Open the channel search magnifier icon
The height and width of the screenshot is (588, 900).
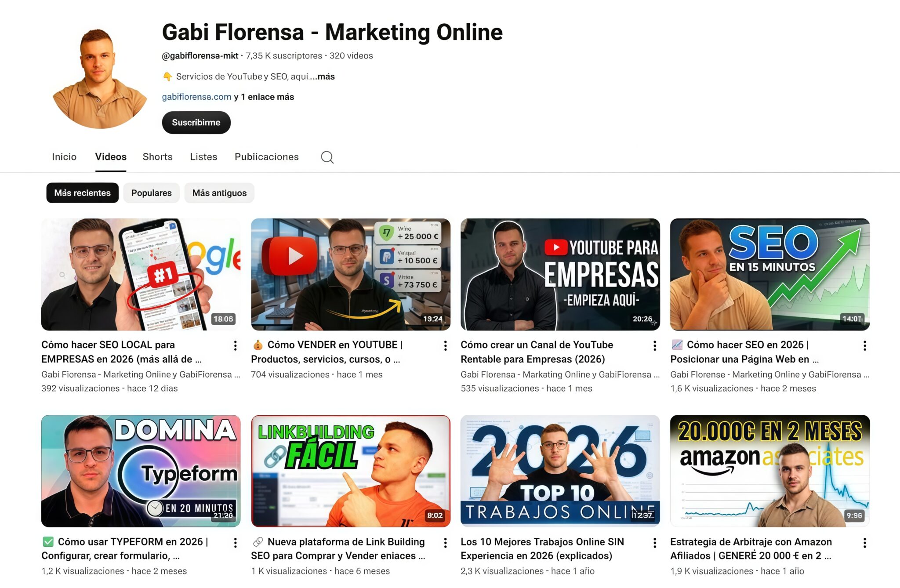tap(327, 157)
